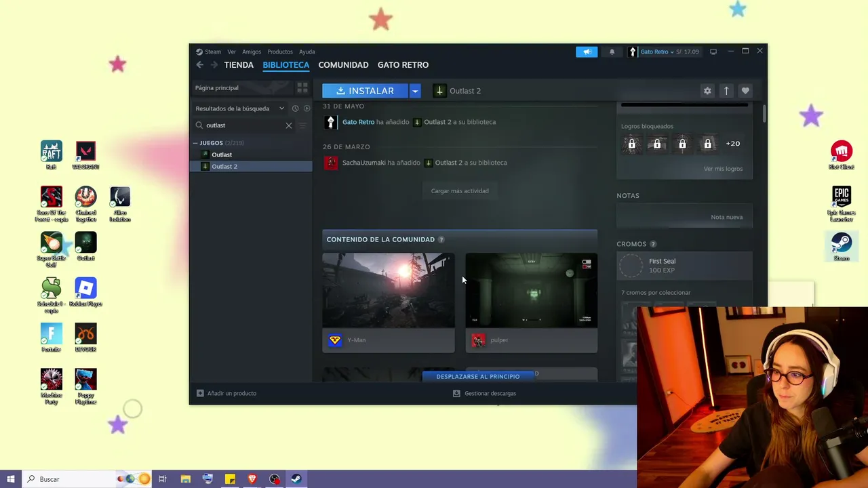Viewport: 868px width, 488px height.
Task: Select the Steam desktop icon
Action: pos(842,247)
